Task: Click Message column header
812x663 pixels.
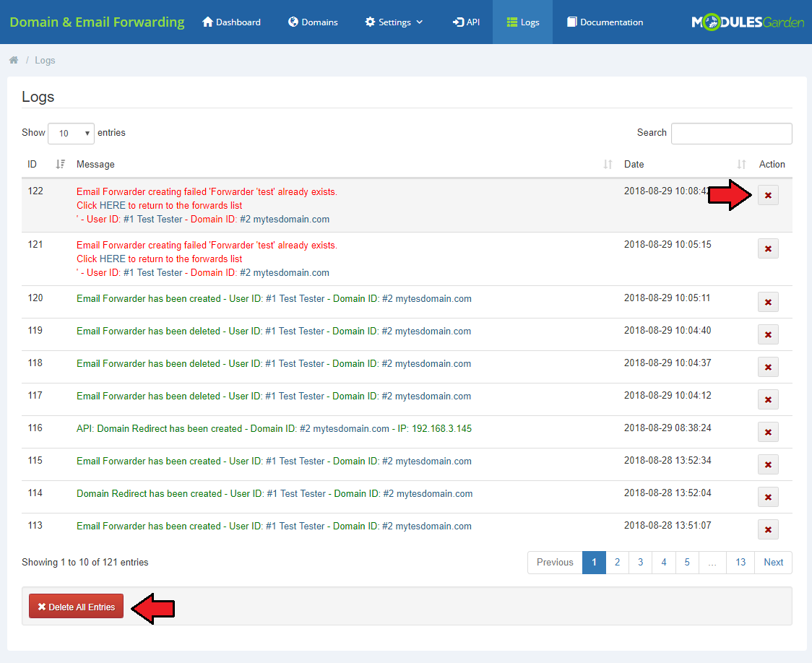Action: (96, 164)
